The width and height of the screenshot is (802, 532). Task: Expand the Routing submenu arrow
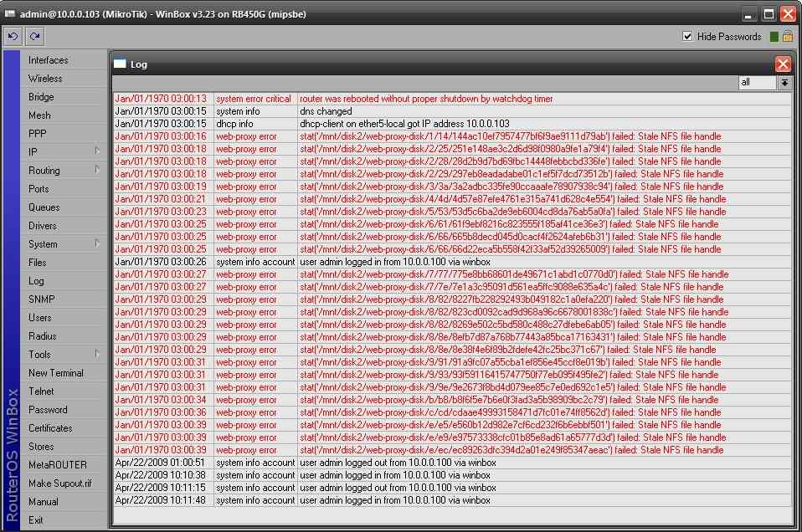[x=96, y=169]
